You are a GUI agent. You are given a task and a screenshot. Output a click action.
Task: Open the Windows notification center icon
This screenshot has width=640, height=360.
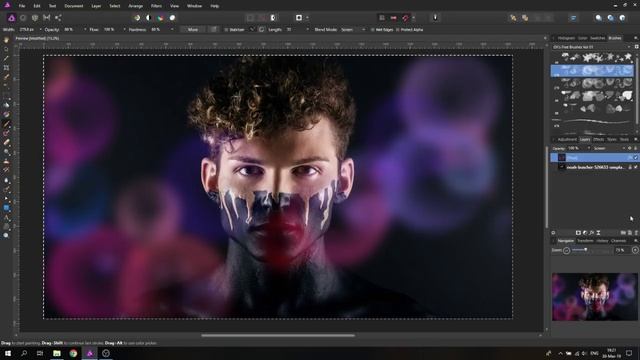click(629, 353)
